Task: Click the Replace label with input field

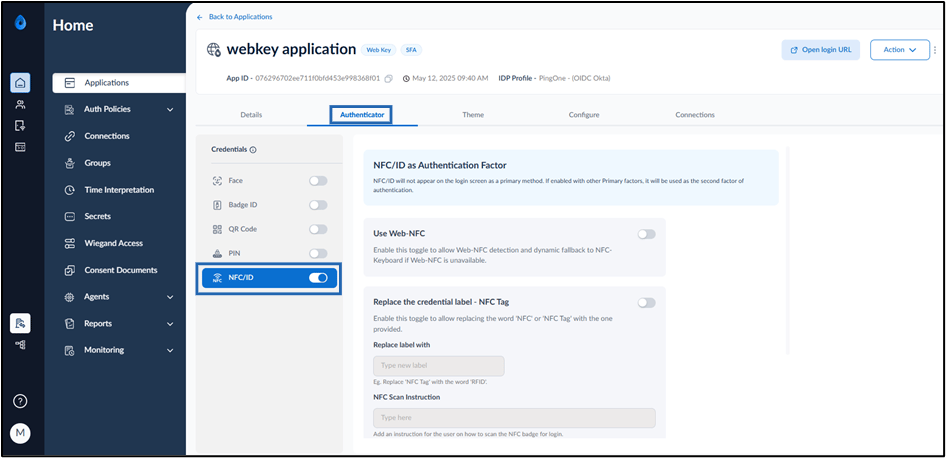Action: pos(439,366)
